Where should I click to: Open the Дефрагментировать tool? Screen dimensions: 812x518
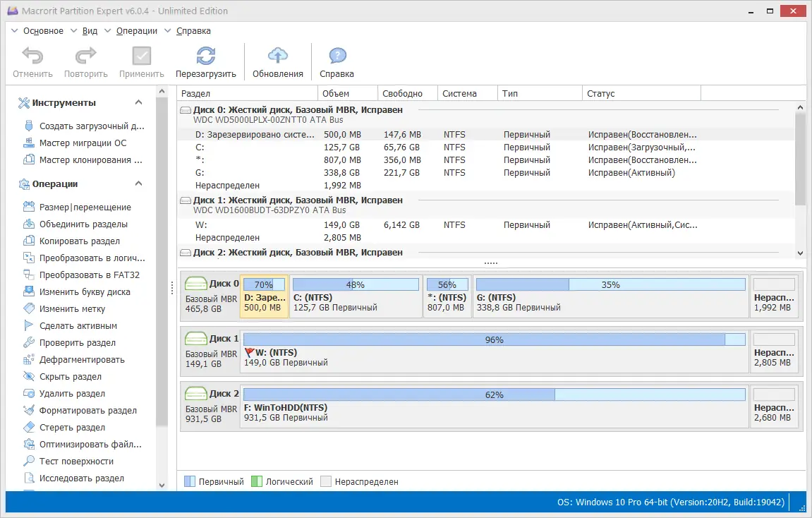pos(80,359)
